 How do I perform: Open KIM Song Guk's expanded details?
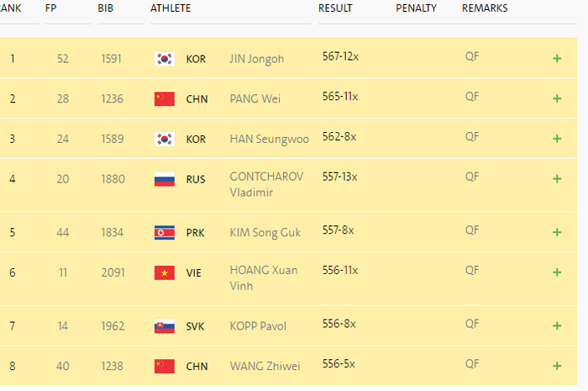(556, 232)
